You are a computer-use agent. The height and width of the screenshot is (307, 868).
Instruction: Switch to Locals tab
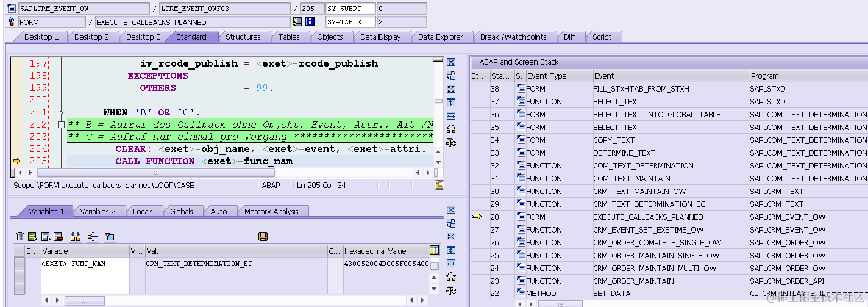pyautogui.click(x=143, y=211)
